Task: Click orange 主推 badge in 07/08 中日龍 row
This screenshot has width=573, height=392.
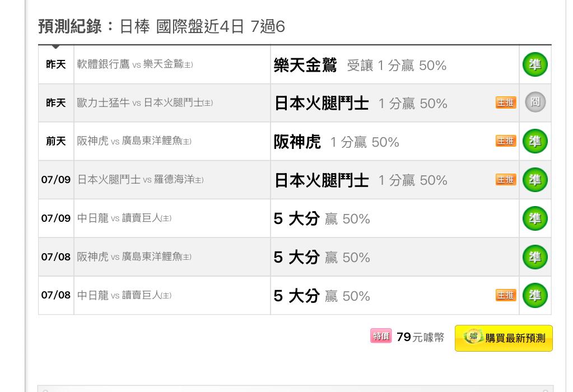Action: pyautogui.click(x=506, y=295)
